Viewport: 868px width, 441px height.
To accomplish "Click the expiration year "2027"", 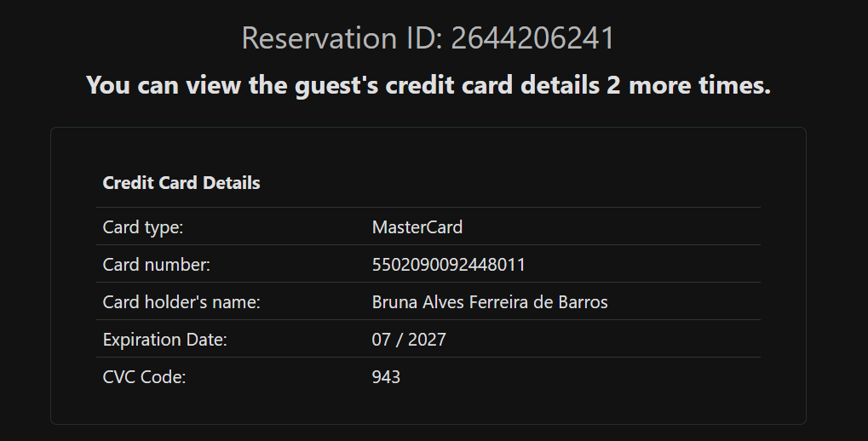I will click(427, 340).
